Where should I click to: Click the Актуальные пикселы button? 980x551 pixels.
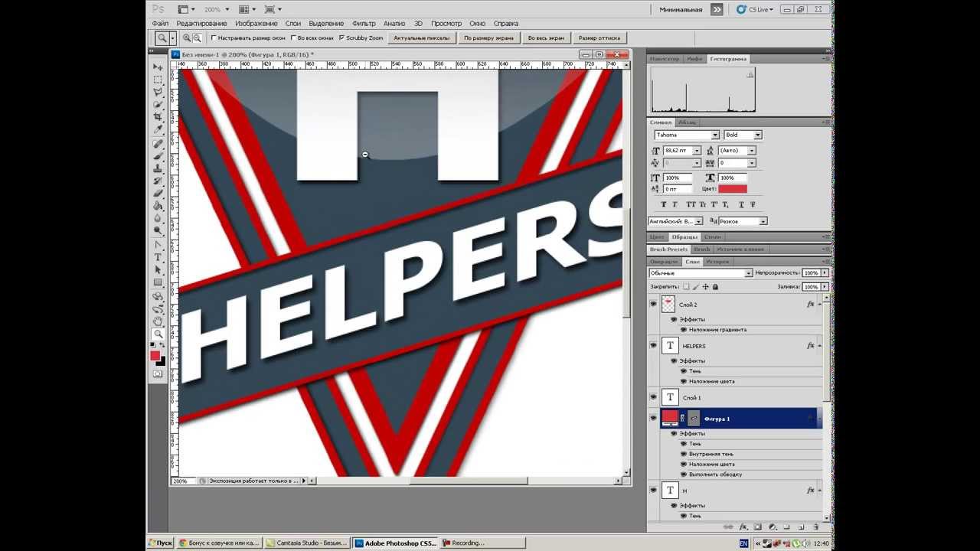(422, 37)
